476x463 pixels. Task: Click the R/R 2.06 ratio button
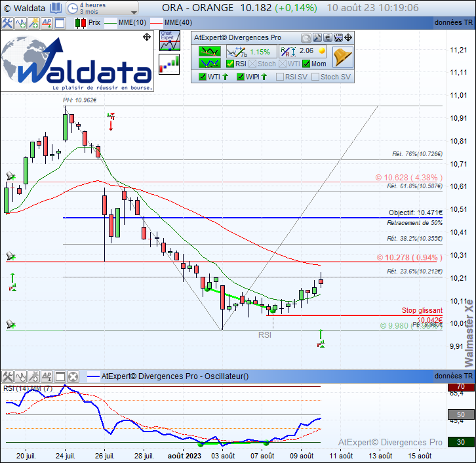click(303, 52)
